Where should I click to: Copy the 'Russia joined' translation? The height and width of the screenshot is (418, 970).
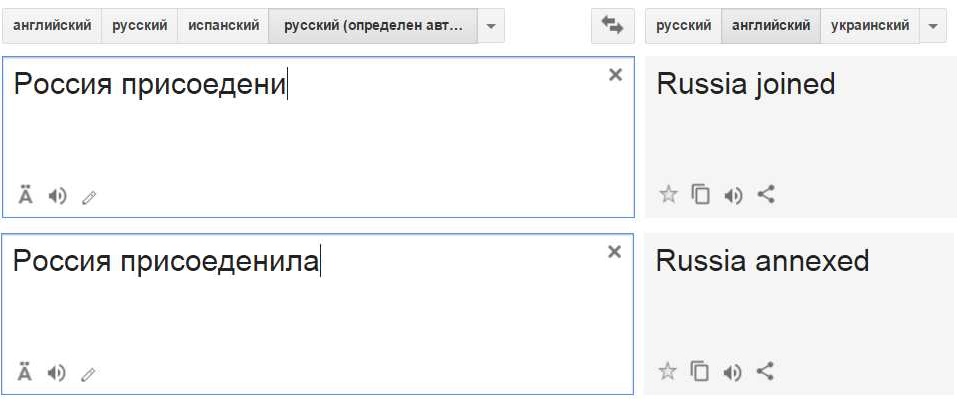point(701,195)
